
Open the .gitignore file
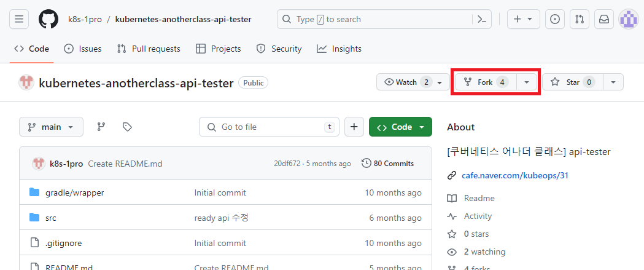click(x=64, y=244)
